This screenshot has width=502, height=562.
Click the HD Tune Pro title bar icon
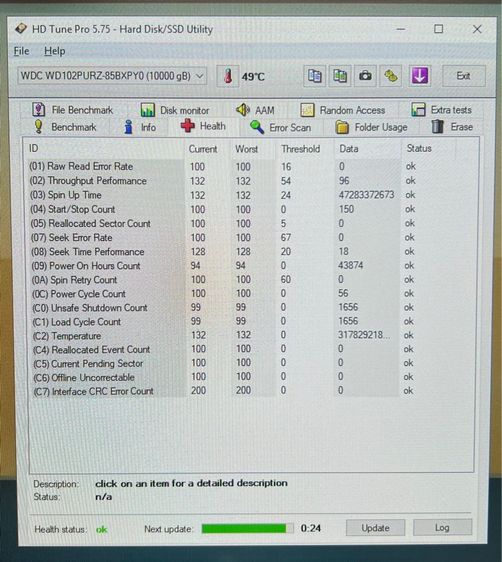(21, 29)
